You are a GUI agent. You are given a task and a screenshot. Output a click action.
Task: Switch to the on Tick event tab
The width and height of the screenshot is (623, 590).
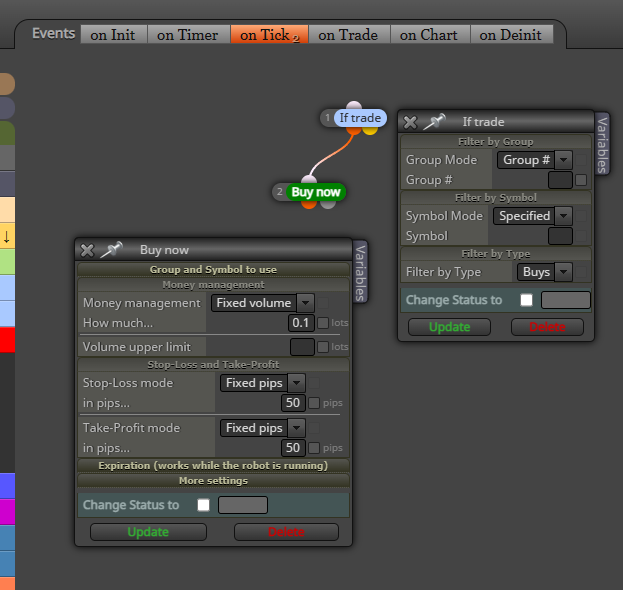(269, 35)
